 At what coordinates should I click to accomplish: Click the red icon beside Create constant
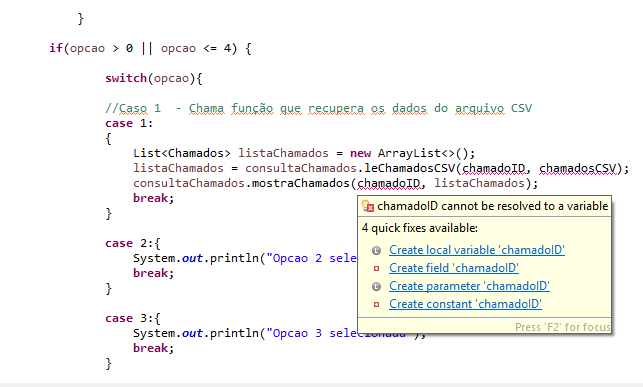pyautogui.click(x=376, y=304)
